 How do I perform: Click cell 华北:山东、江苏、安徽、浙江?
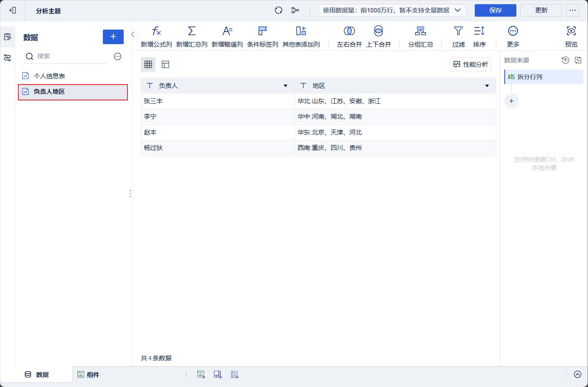pos(395,101)
